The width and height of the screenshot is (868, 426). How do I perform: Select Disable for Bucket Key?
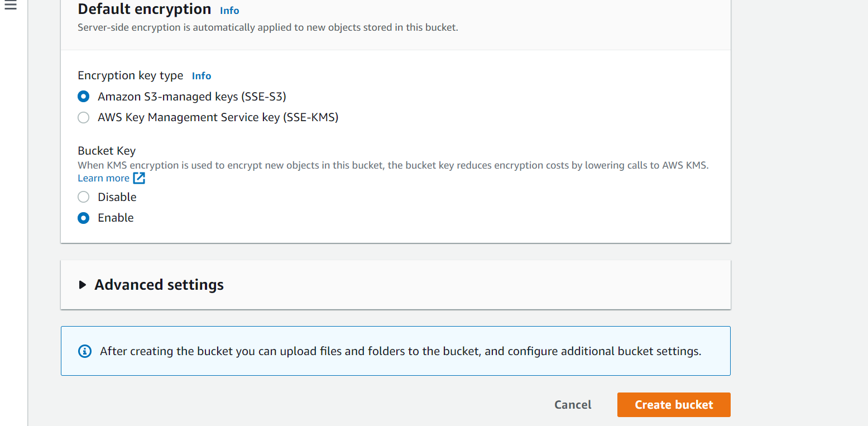[83, 197]
